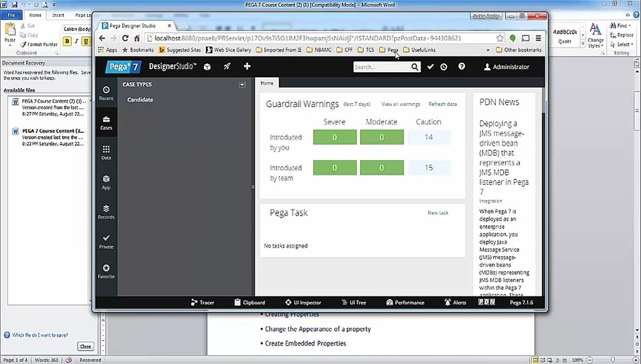This screenshot has width=641, height=364.
Task: Click the browser home icon
Action: pyautogui.click(x=136, y=38)
